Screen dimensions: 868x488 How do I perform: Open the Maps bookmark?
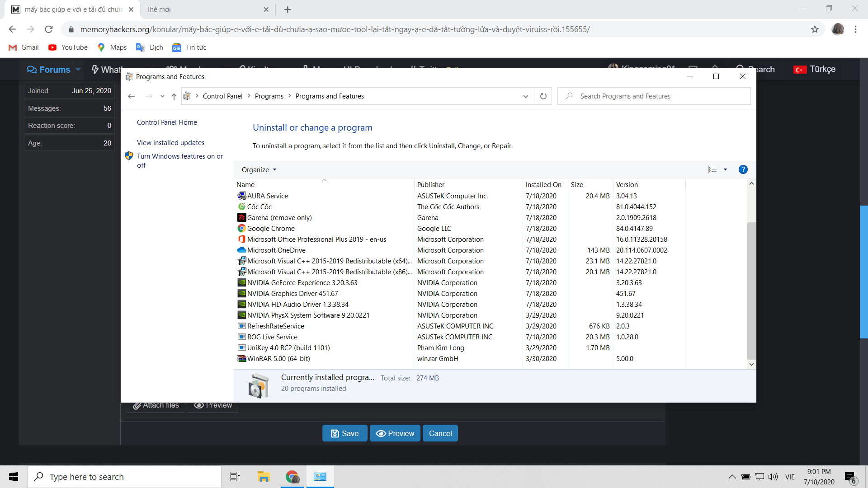point(112,47)
